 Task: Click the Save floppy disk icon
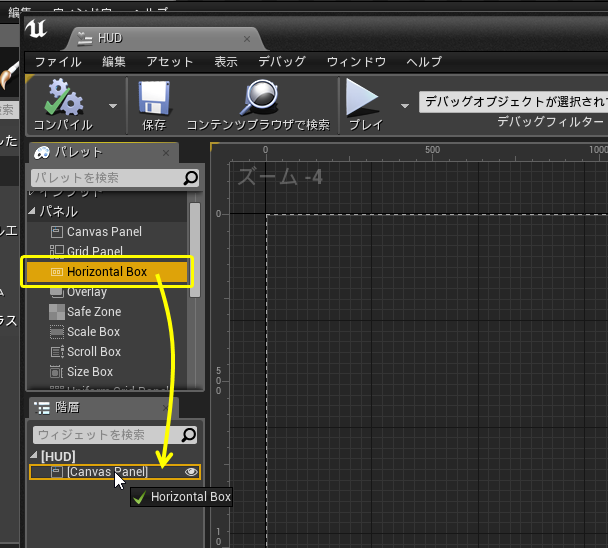(x=154, y=98)
